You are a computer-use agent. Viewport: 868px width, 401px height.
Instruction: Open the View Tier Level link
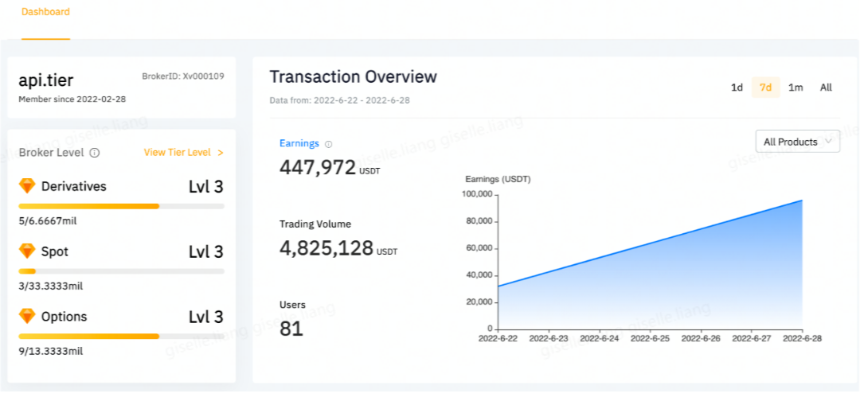pos(177,153)
